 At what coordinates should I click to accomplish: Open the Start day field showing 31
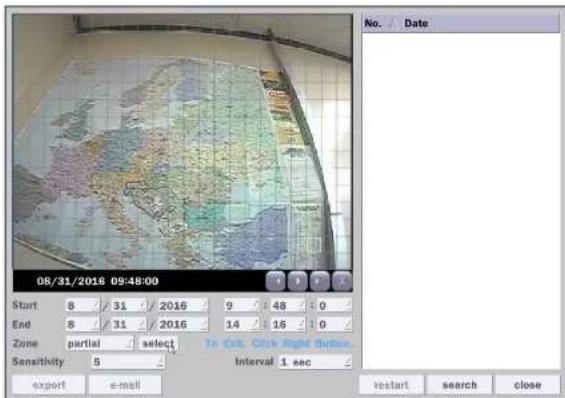pyautogui.click(x=128, y=305)
